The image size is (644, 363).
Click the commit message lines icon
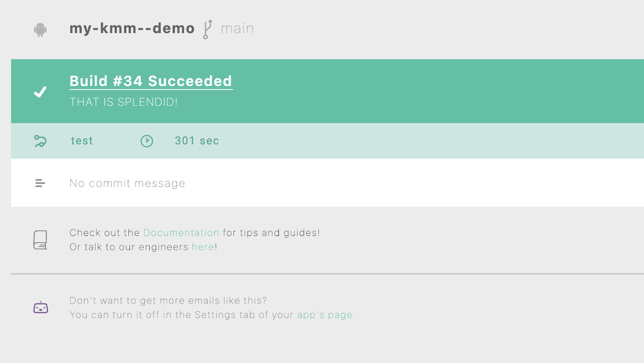point(40,183)
